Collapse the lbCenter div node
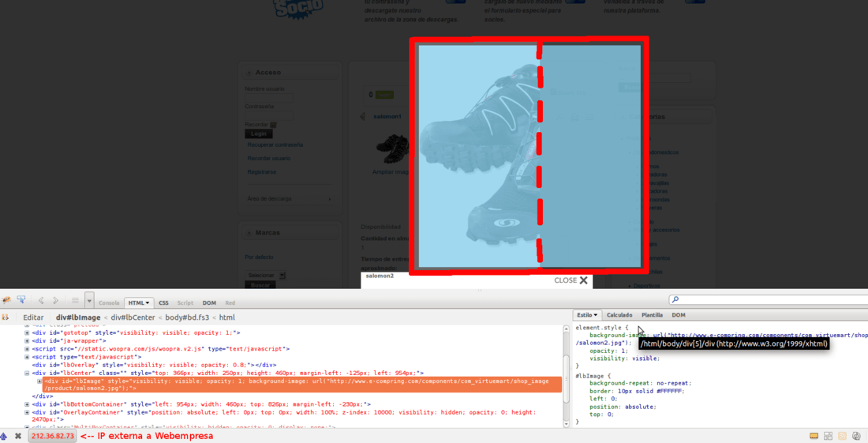Screen dimensions: 868x443 [x=27, y=374]
